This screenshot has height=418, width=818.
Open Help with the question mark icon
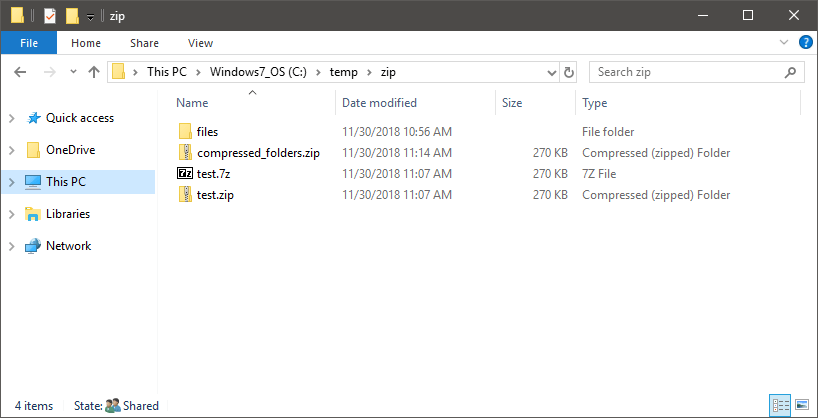(x=805, y=42)
